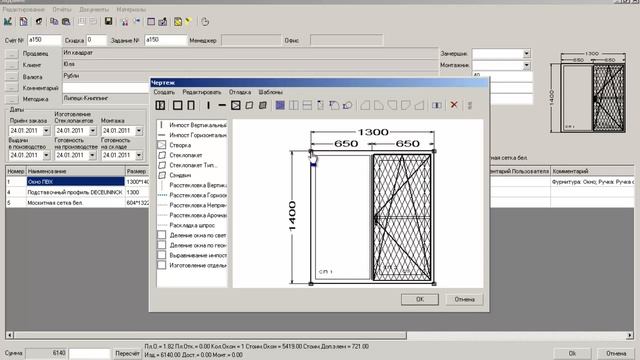Click the vertical impost tool in drawing toolbar
The image size is (640, 360).
coord(208,105)
